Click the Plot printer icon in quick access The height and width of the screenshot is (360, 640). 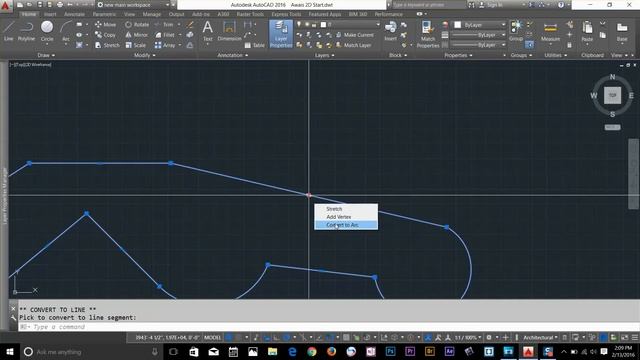tap(60, 5)
